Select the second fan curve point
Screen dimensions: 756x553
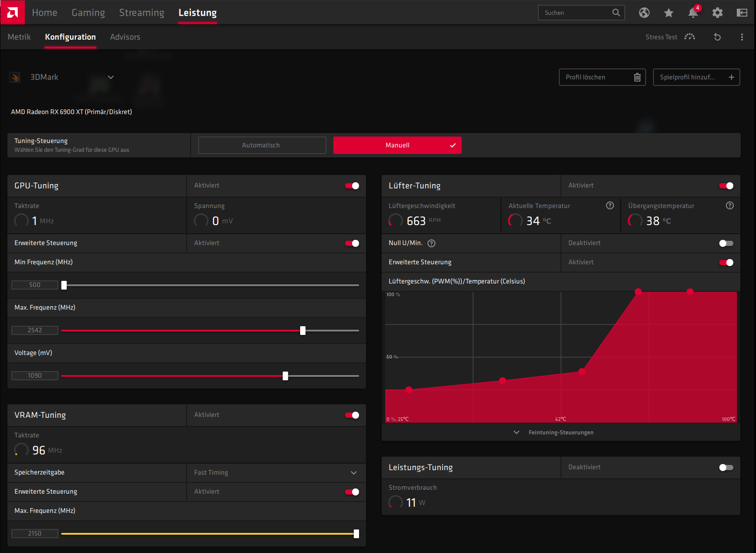coord(503,381)
